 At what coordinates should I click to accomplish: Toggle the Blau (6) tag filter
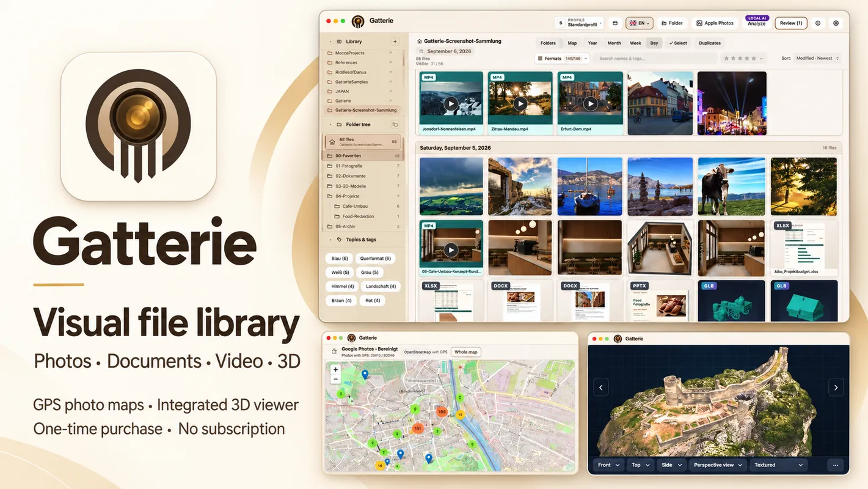point(339,259)
